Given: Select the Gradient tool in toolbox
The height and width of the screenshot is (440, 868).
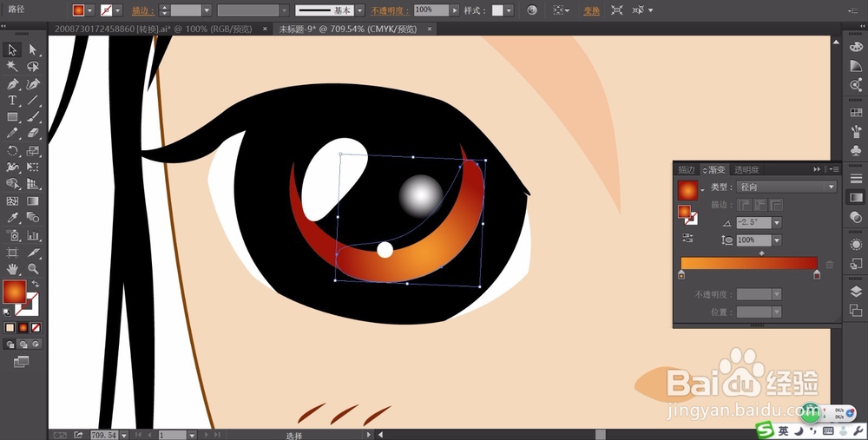Looking at the screenshot, I should [33, 201].
